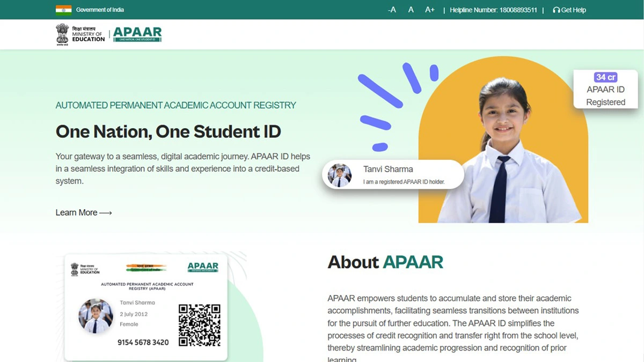Click the Tanvi Sharma name on the ID card

[137, 302]
